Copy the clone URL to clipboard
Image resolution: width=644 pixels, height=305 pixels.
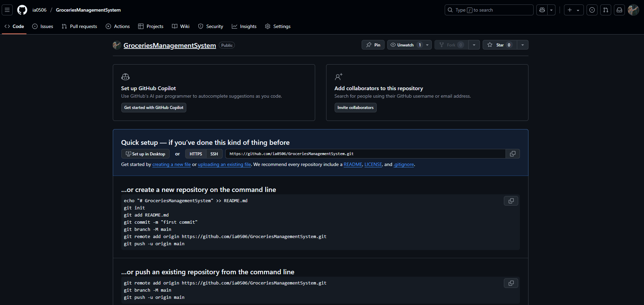click(513, 154)
